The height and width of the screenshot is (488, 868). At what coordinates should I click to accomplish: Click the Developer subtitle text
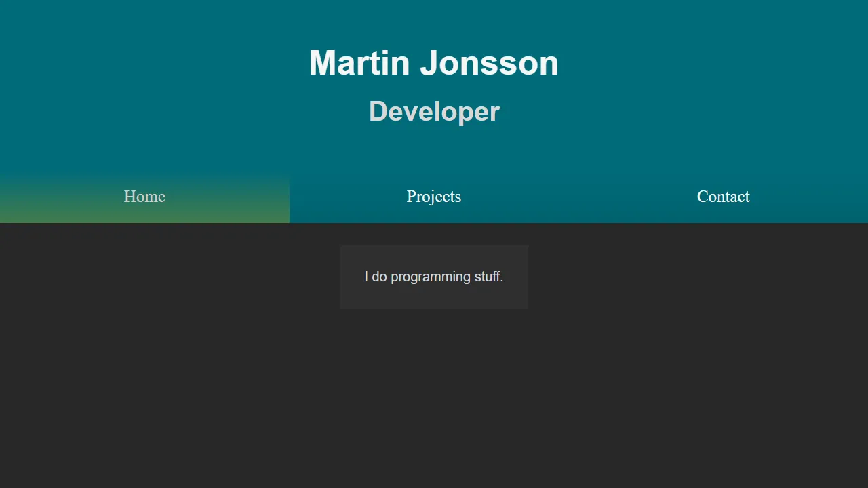(x=434, y=111)
